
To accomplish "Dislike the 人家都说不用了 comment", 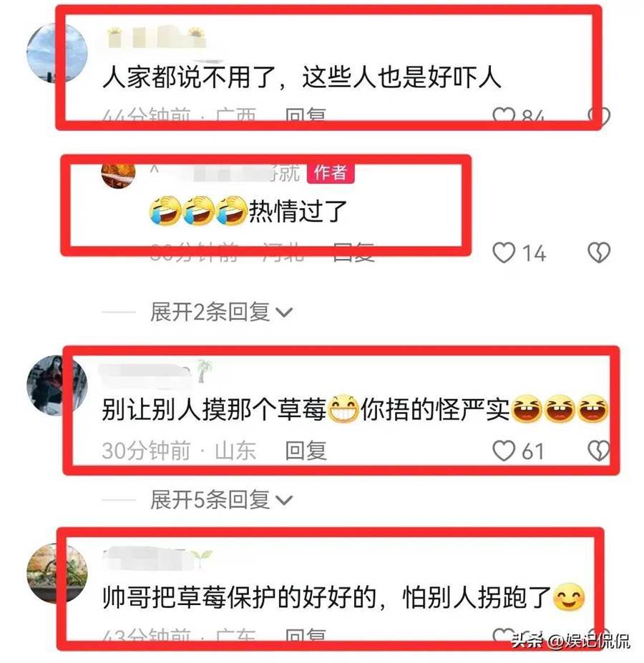I will tap(600, 115).
